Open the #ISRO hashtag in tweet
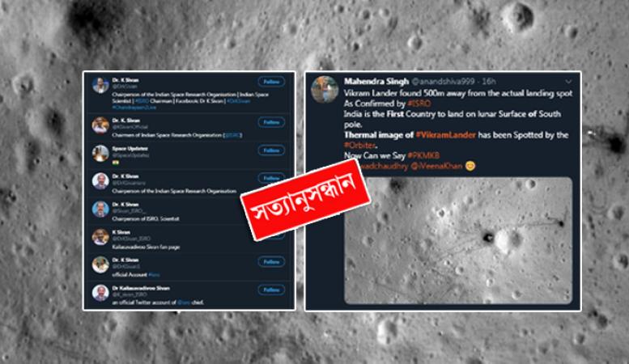Viewport: 629px width, 364px height. [x=419, y=104]
